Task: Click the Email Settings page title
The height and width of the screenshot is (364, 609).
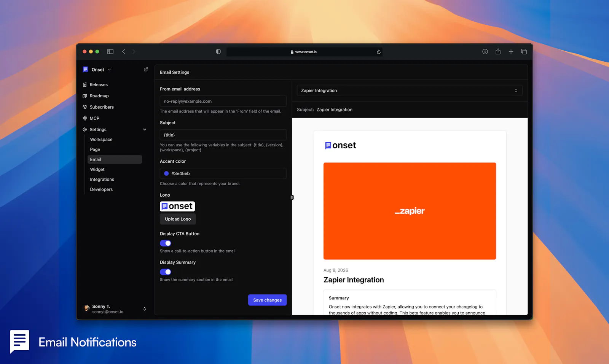Action: pos(174,72)
